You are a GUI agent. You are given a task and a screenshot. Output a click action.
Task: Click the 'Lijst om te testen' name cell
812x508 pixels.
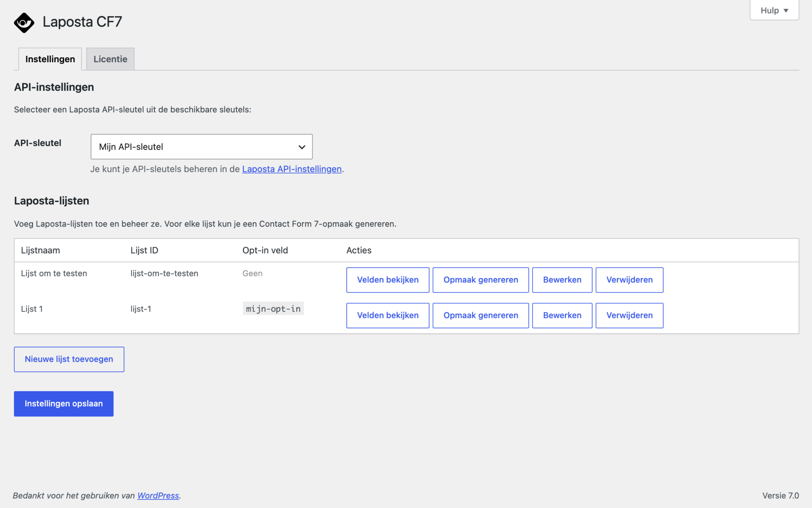pyautogui.click(x=54, y=273)
